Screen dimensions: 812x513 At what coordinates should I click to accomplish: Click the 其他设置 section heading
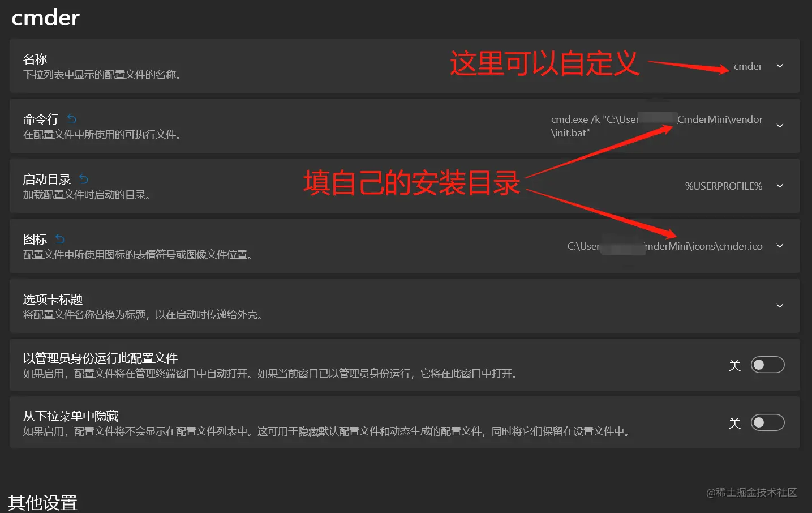42,502
